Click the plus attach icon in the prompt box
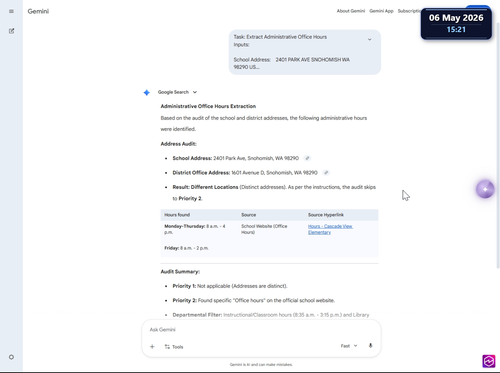500x373 pixels. tap(152, 347)
